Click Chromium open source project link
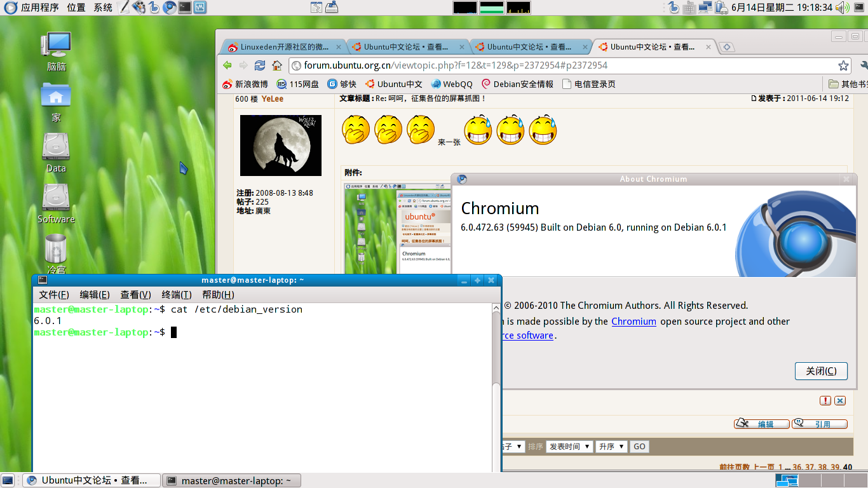Screen dimensions: 868x488 click(x=634, y=322)
